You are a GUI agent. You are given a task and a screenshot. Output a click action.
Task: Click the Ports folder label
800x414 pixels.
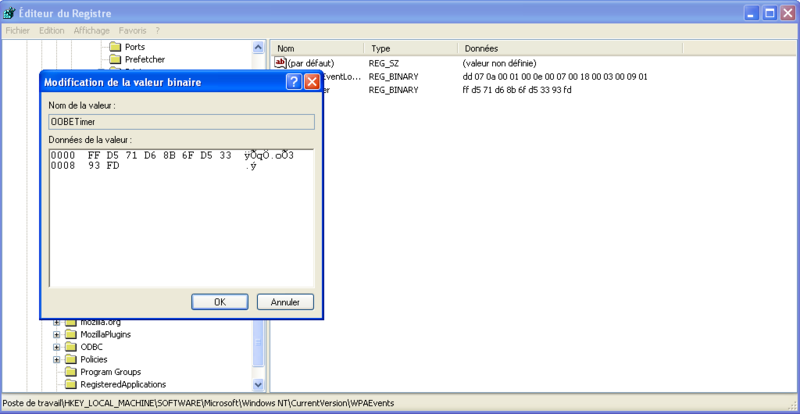[x=135, y=47]
